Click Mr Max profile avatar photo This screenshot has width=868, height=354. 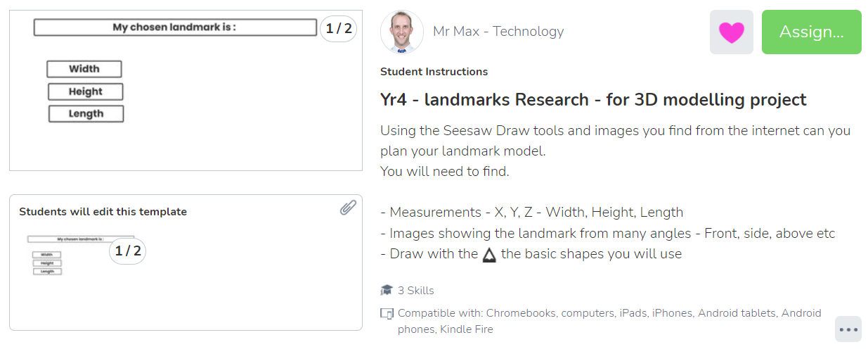coord(402,32)
